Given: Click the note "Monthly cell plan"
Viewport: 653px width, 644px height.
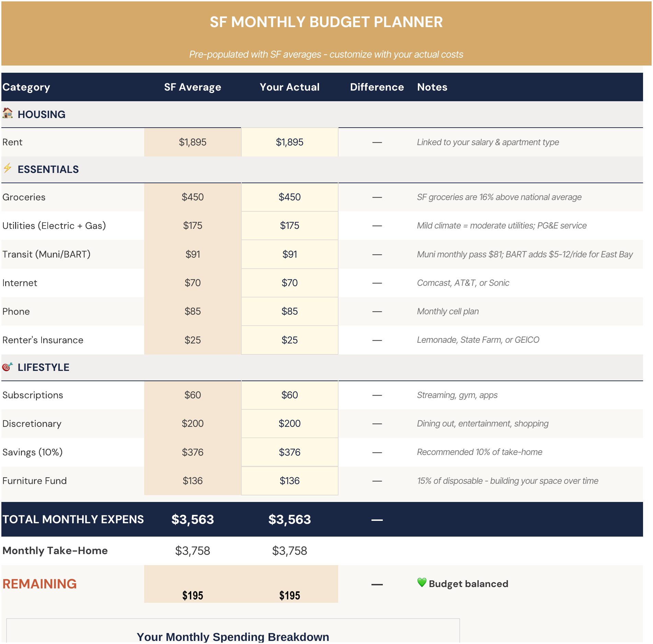Looking at the screenshot, I should [448, 312].
